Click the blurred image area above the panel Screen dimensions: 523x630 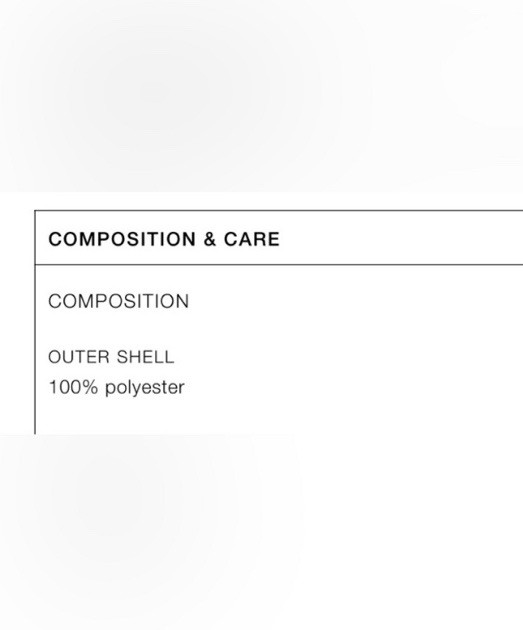pos(262,96)
